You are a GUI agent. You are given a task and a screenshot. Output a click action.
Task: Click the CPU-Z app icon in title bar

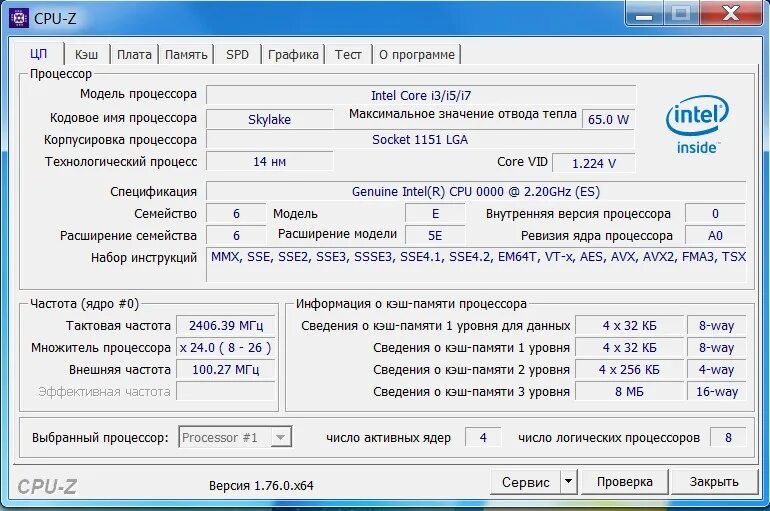pos(19,19)
